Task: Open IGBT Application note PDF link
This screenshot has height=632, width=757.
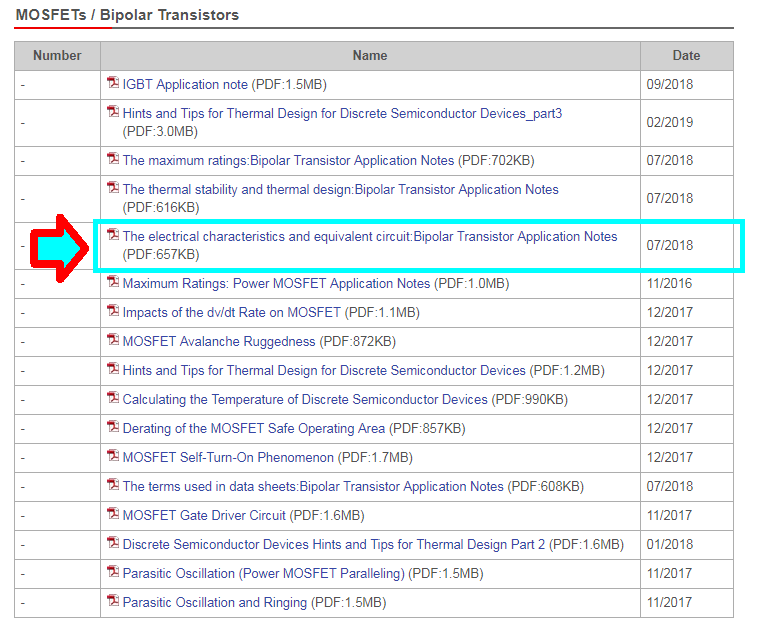Action: (185, 84)
